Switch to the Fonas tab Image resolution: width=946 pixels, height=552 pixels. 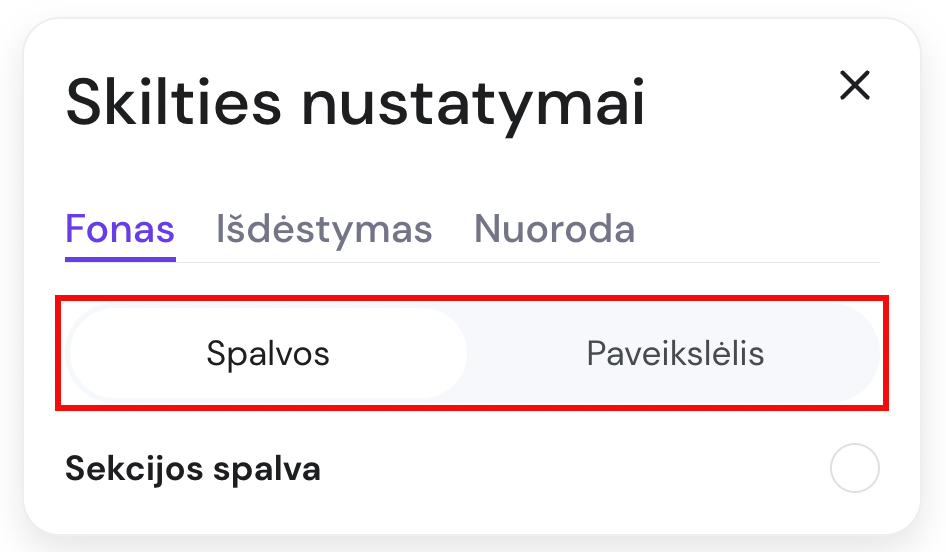click(x=120, y=230)
